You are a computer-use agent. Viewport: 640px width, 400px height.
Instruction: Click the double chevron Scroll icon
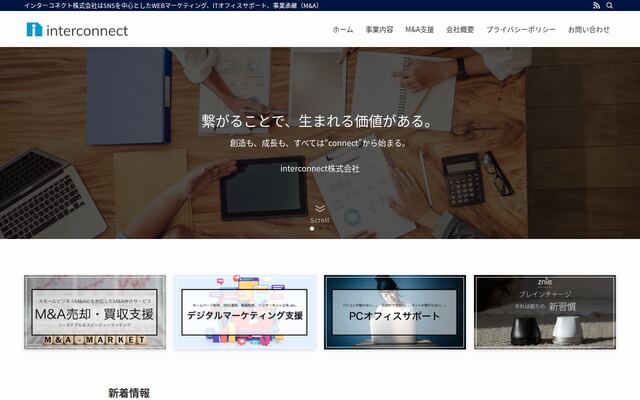coord(320,209)
